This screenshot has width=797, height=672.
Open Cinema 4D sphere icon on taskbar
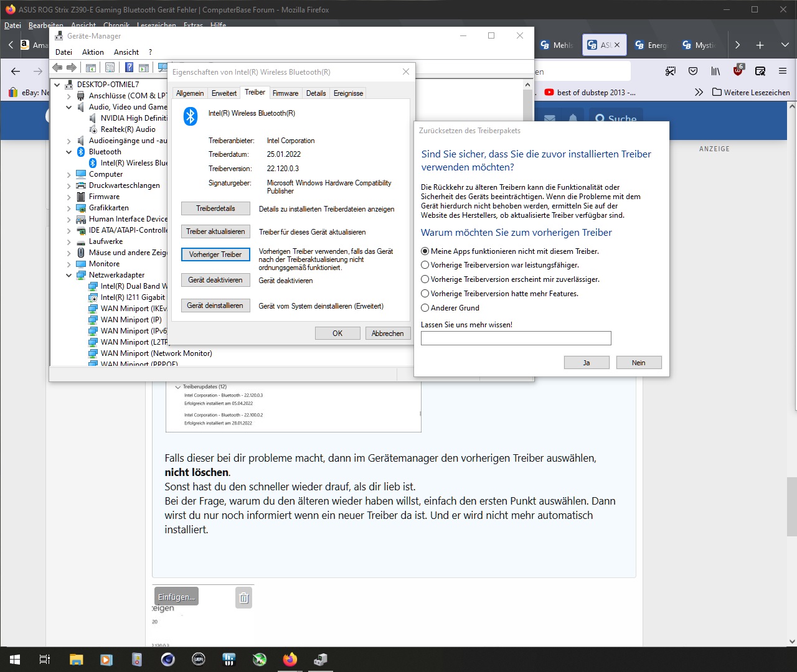pyautogui.click(x=167, y=660)
